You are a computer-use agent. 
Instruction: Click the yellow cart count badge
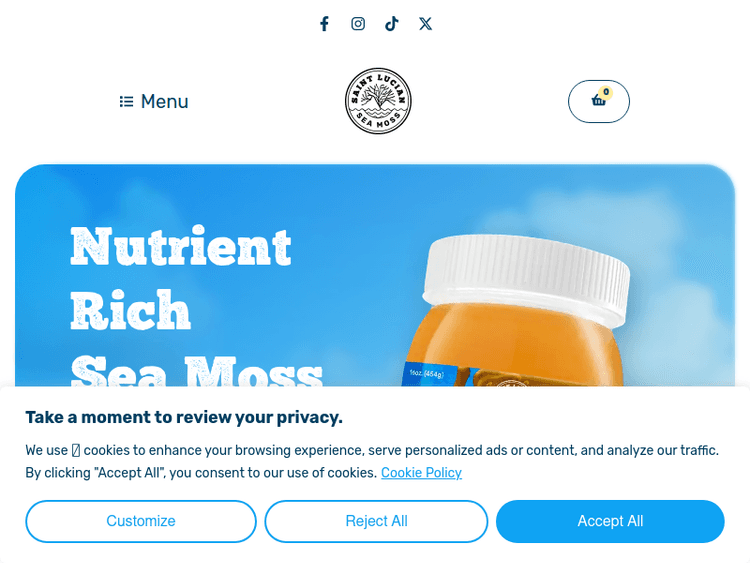tap(606, 92)
